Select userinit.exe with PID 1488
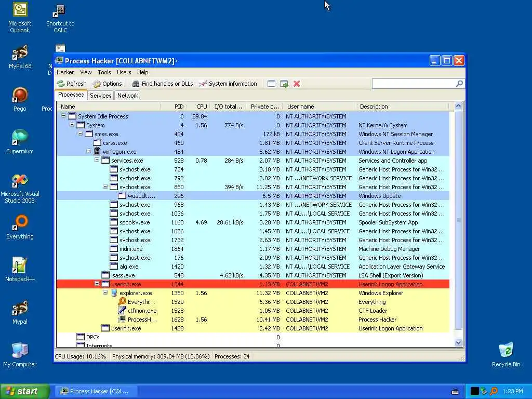 [253, 328]
